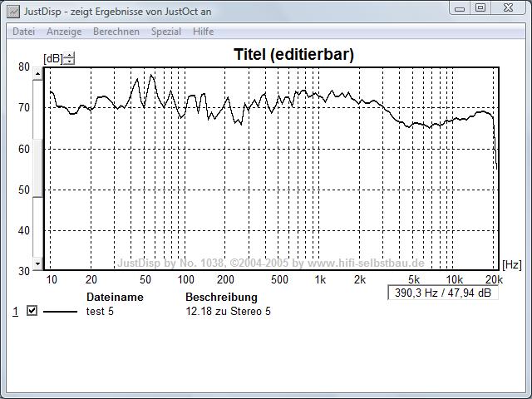Screen dimensions: 532x399
Task: Click the black line sample for test 5
Action: [60, 312]
